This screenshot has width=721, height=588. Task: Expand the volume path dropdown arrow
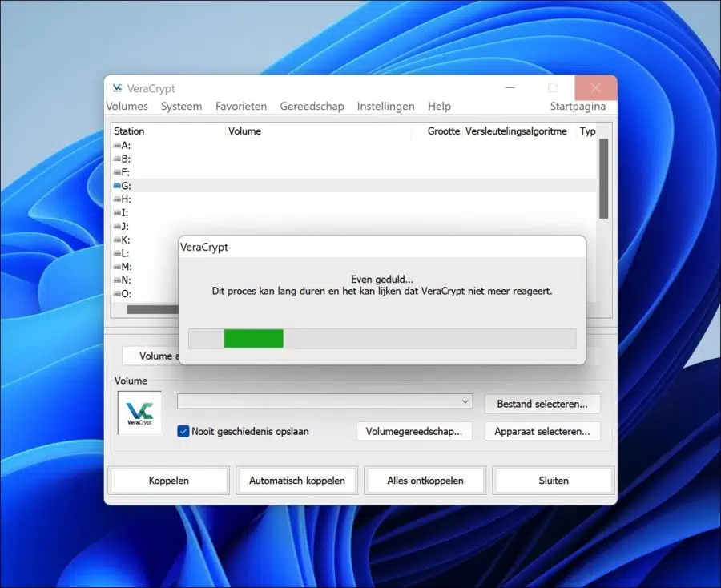(x=465, y=401)
